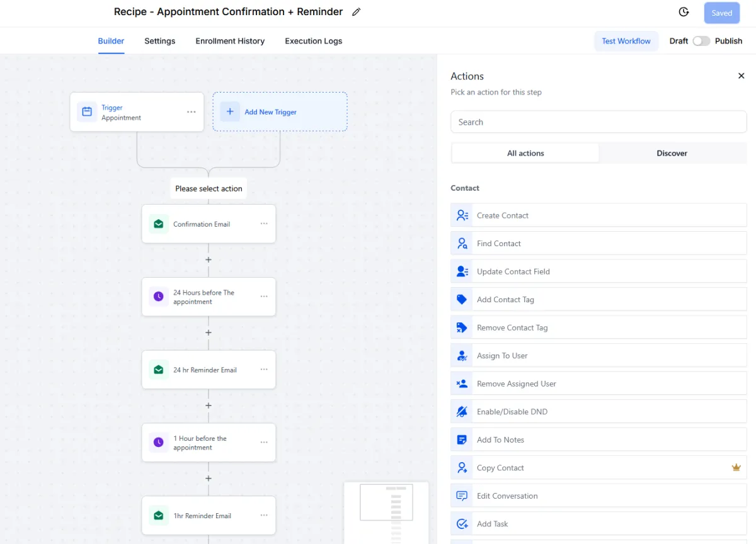Viewport: 756px width, 544px height.
Task: Close the Actions panel
Action: [741, 76]
